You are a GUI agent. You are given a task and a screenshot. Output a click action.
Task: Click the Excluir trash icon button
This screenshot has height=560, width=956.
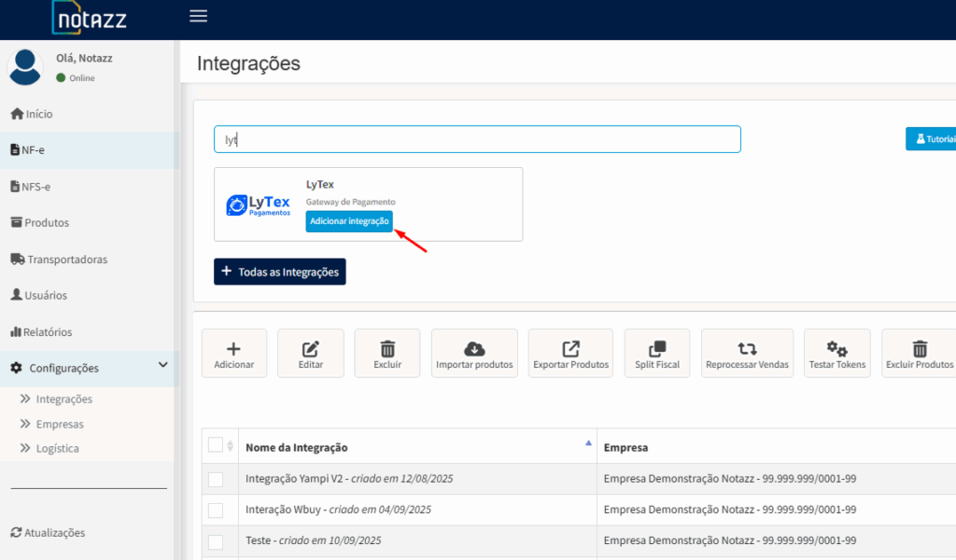tap(387, 353)
